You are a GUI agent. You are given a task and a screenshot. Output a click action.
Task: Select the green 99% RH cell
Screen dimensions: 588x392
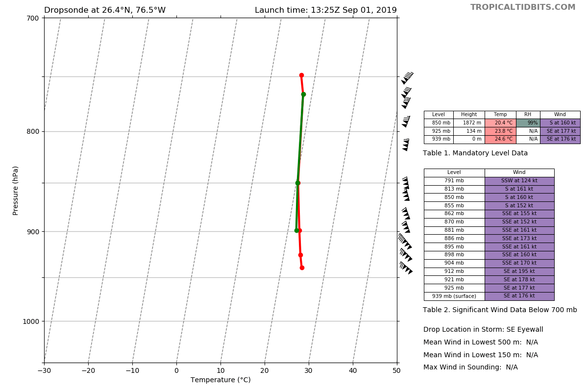[528, 123]
